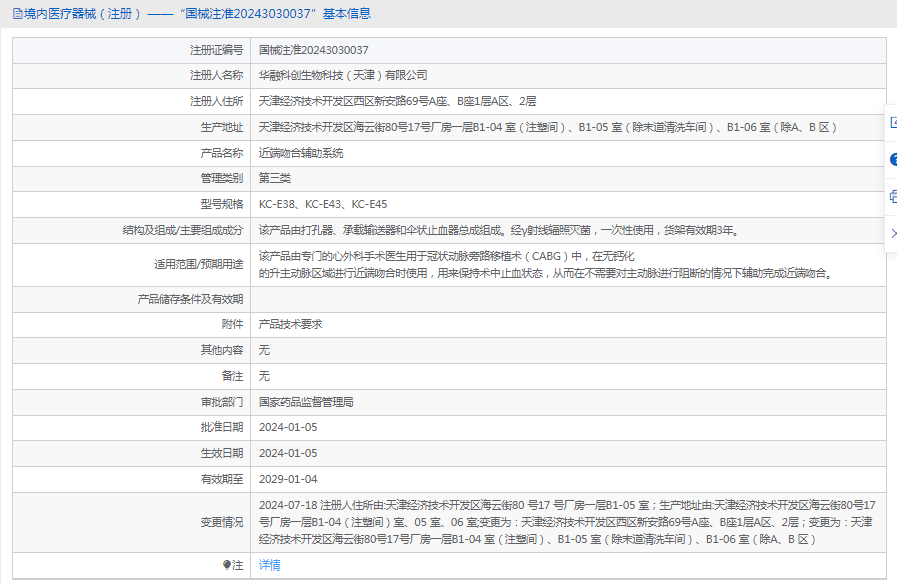Click the 型号规格 row label
Viewport: 897px width, 585px height.
[222, 204]
